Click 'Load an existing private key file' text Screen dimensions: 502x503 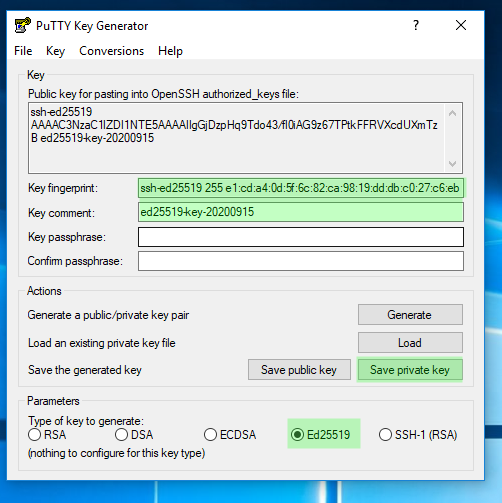click(102, 343)
